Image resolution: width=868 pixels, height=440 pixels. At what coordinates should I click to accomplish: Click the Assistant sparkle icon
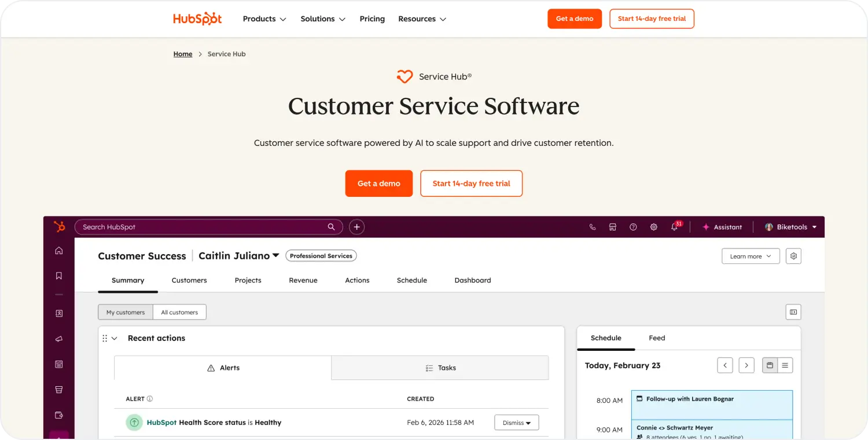(706, 227)
